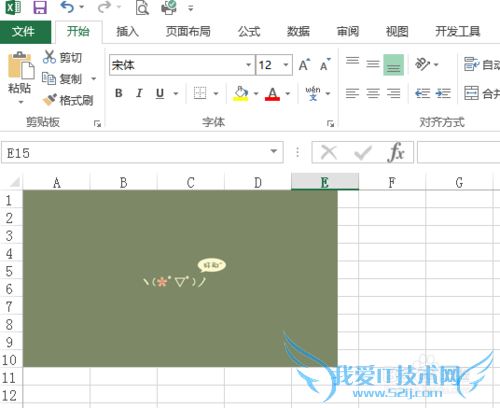Click the formula bar confirm checkmark
Viewport: 500px width, 408px height.
[x=363, y=153]
